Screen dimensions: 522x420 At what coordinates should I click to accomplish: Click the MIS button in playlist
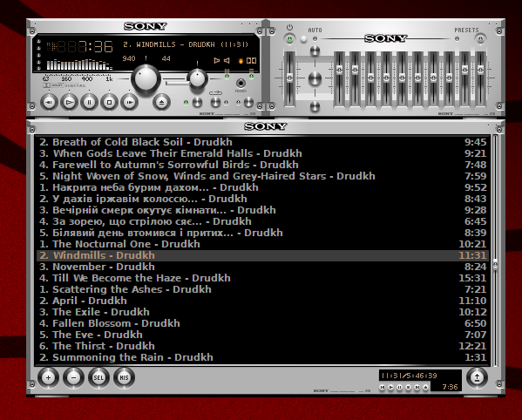tap(124, 377)
